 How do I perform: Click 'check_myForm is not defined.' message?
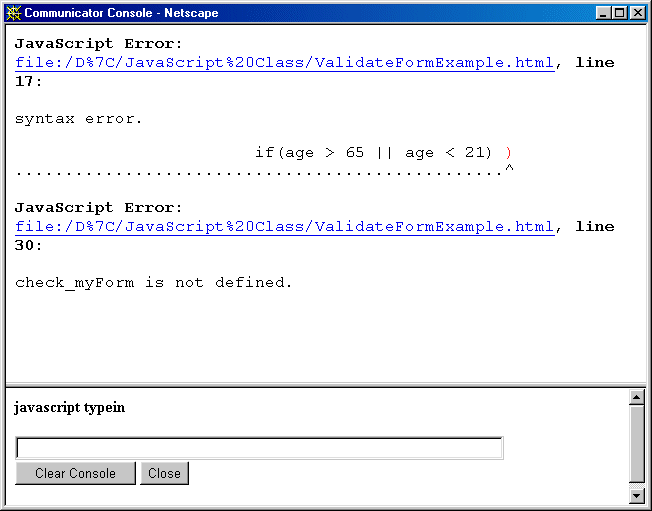154,283
